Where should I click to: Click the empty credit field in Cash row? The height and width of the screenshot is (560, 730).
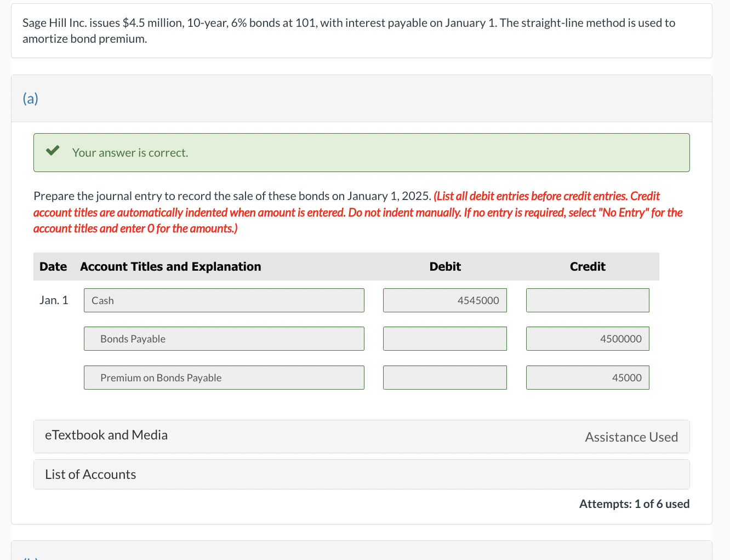click(x=588, y=300)
